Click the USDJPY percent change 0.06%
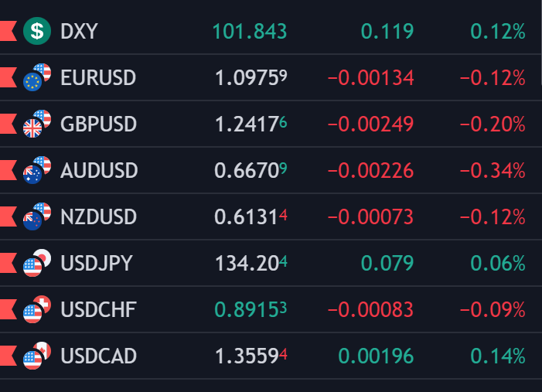Screen dimensions: 542x392 pos(498,264)
